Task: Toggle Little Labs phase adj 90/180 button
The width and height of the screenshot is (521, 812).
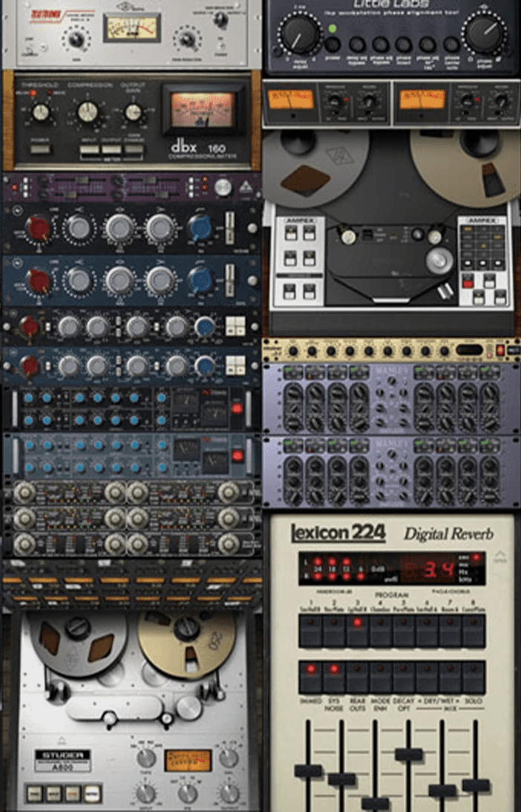Action: tap(427, 45)
